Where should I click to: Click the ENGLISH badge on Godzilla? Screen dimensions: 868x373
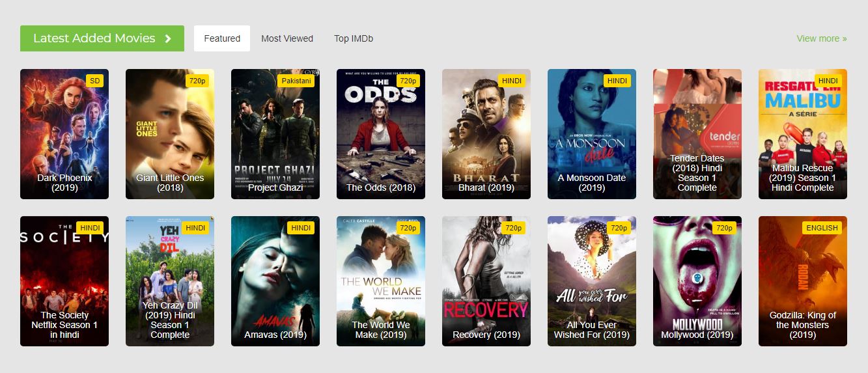(822, 228)
